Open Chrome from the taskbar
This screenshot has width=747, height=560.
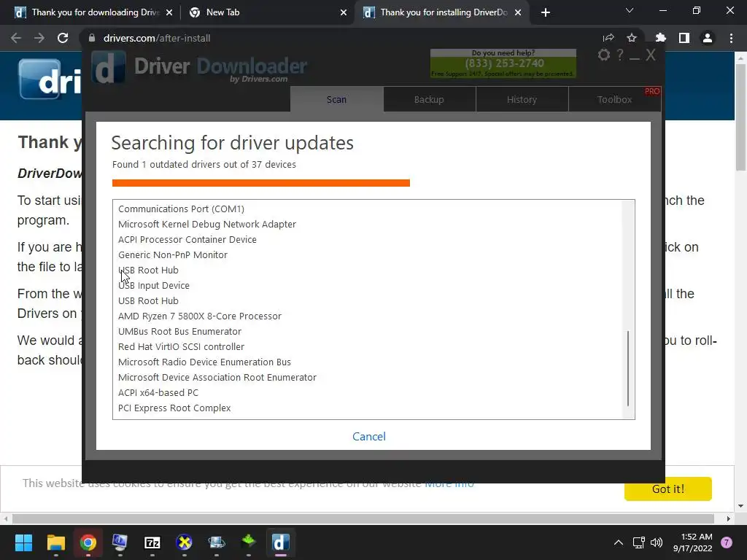88,542
